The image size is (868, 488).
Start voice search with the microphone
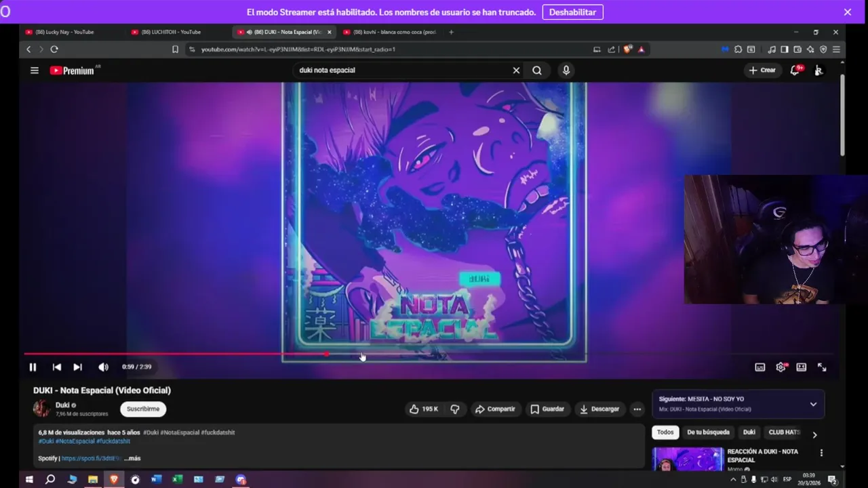tap(566, 70)
